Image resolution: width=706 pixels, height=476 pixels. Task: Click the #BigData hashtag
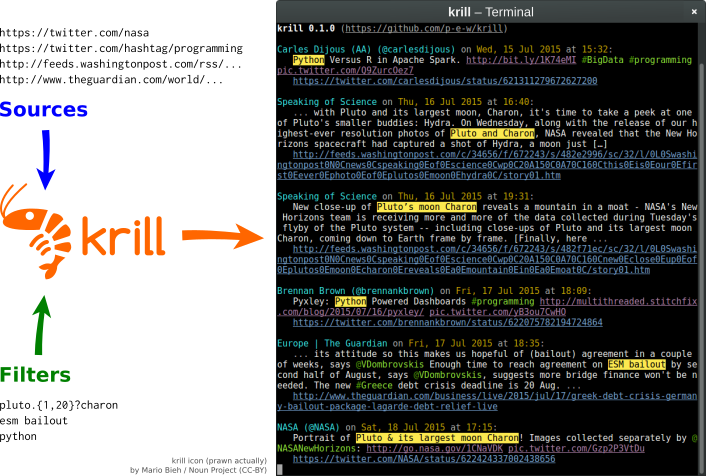[602, 60]
